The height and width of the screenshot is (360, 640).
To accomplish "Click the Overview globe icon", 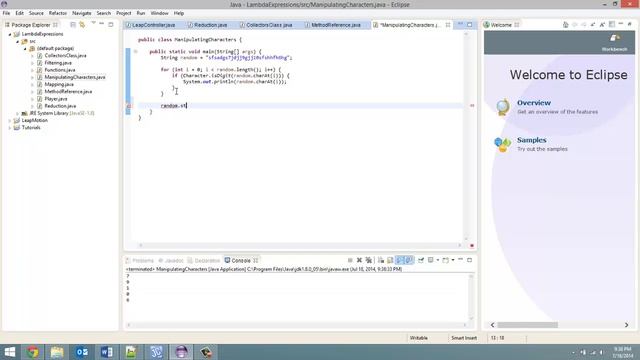I will (502, 107).
